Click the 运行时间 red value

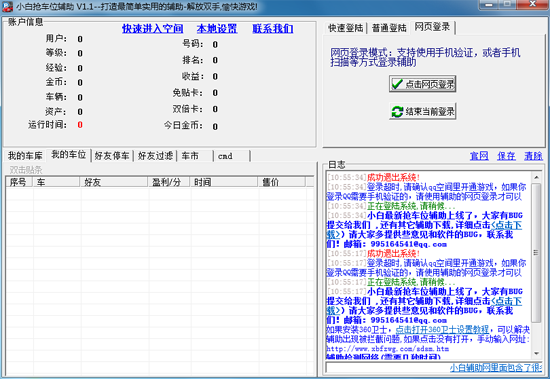(x=80, y=125)
